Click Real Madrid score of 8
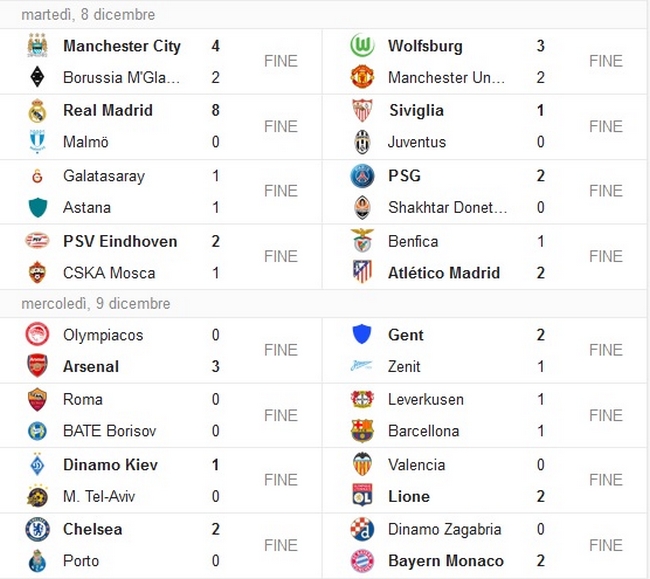The image size is (650, 579). (215, 110)
